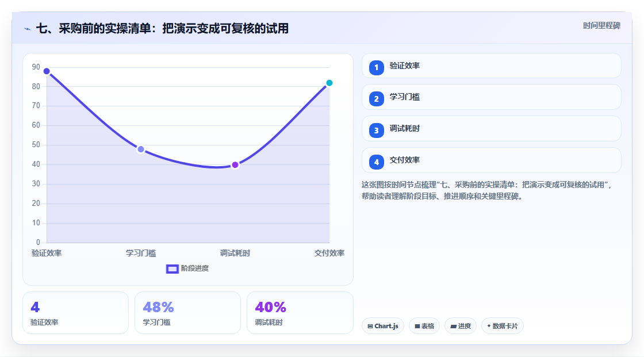
Task: Click the 时间里程碑 label in header
Action: (601, 25)
